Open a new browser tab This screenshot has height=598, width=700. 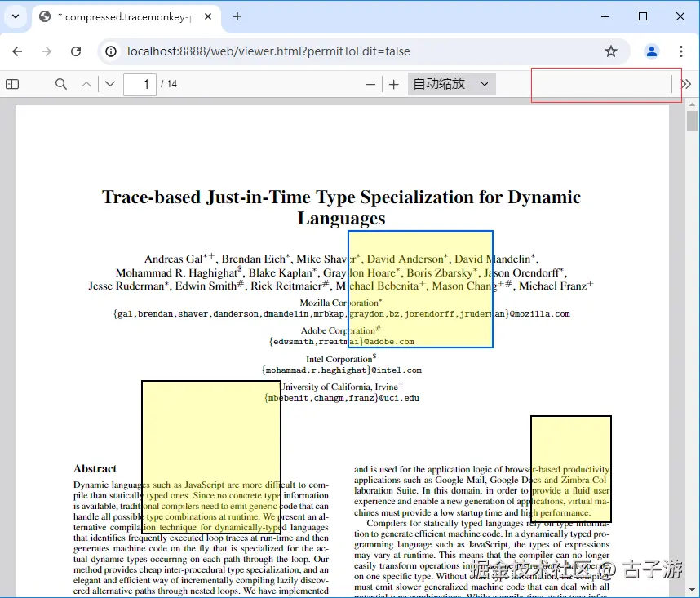(x=237, y=16)
